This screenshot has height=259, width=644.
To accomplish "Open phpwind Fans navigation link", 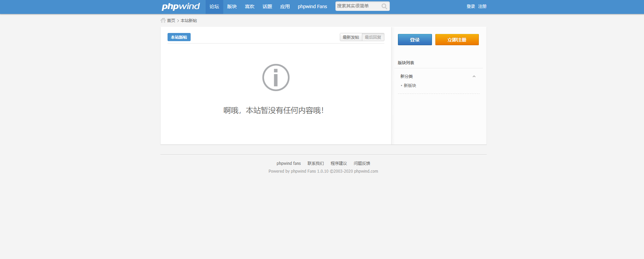I will pos(312,6).
